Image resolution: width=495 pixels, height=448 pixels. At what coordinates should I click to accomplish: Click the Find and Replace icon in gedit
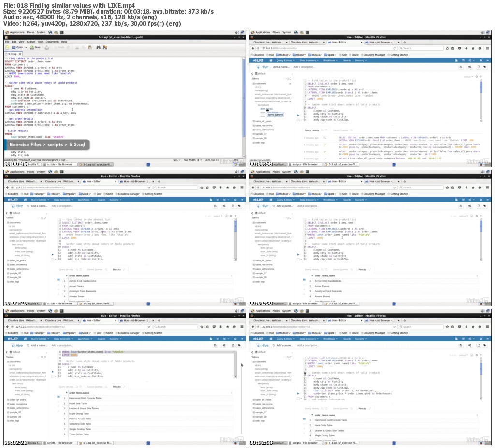tap(105, 47)
